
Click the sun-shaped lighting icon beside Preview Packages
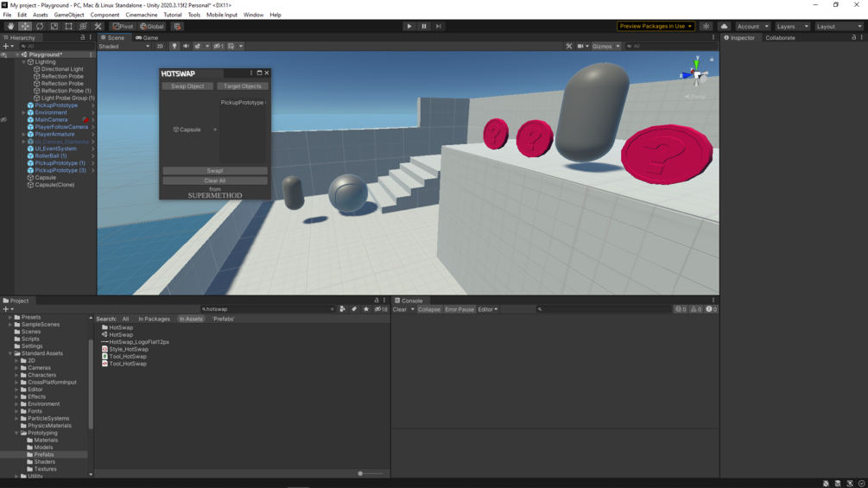(706, 26)
